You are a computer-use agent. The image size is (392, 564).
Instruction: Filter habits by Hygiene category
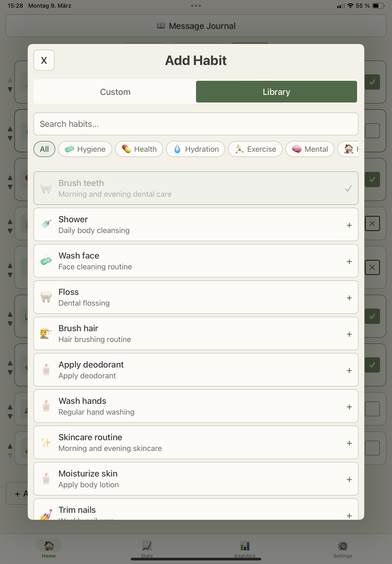pyautogui.click(x=85, y=149)
